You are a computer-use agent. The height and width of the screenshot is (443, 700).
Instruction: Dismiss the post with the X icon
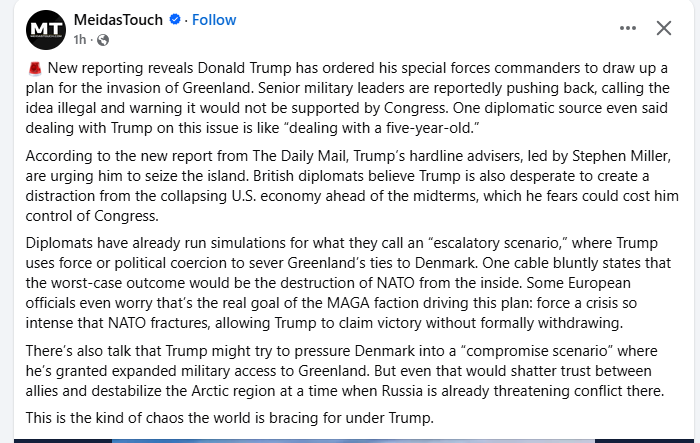point(664,28)
